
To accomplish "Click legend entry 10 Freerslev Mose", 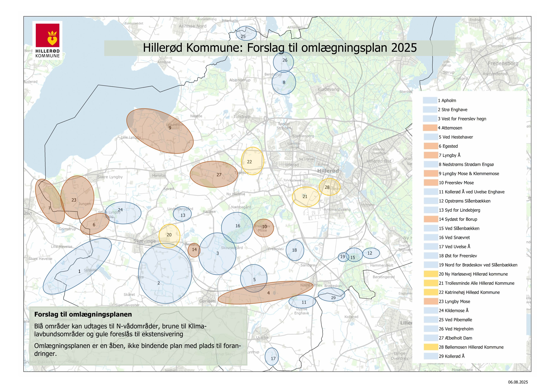I will click(456, 183).
